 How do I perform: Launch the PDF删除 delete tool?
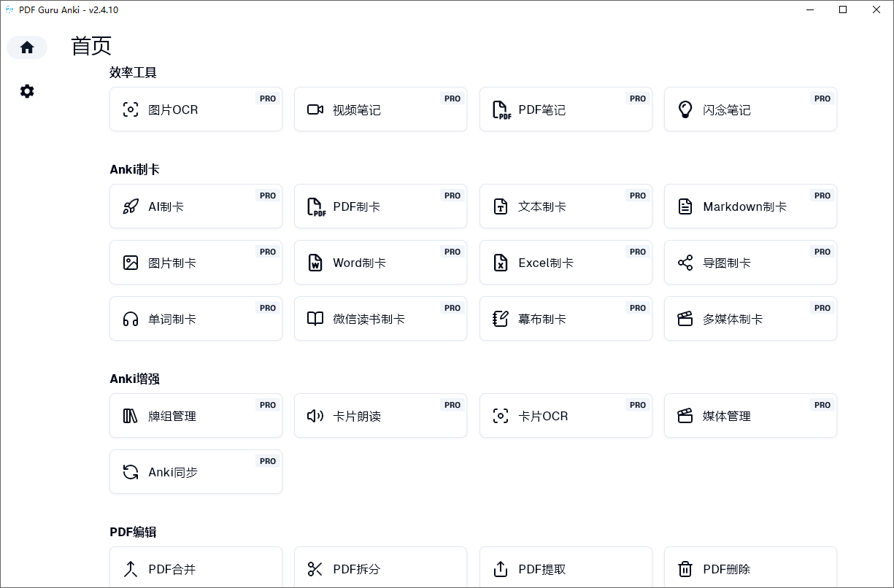pos(750,569)
